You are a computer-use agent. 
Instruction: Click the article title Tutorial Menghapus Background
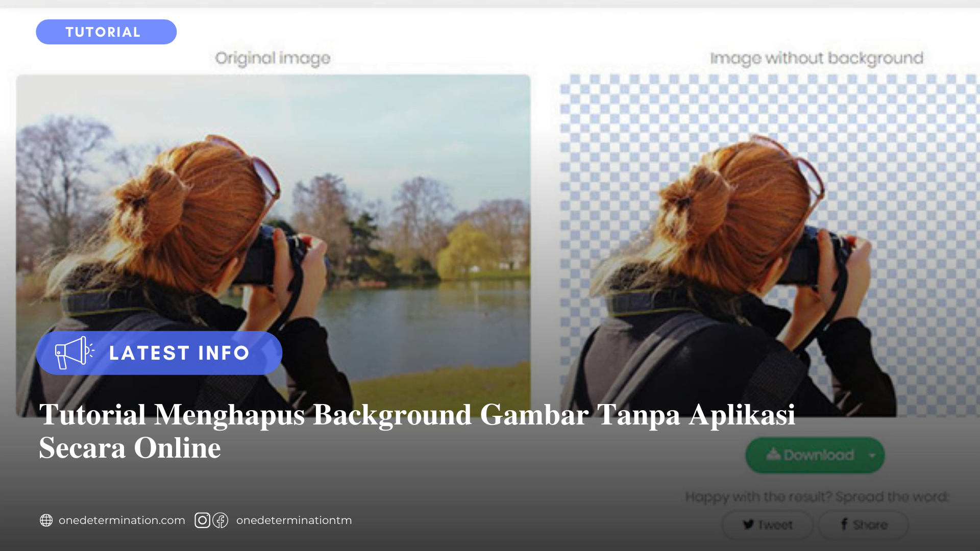point(417,431)
